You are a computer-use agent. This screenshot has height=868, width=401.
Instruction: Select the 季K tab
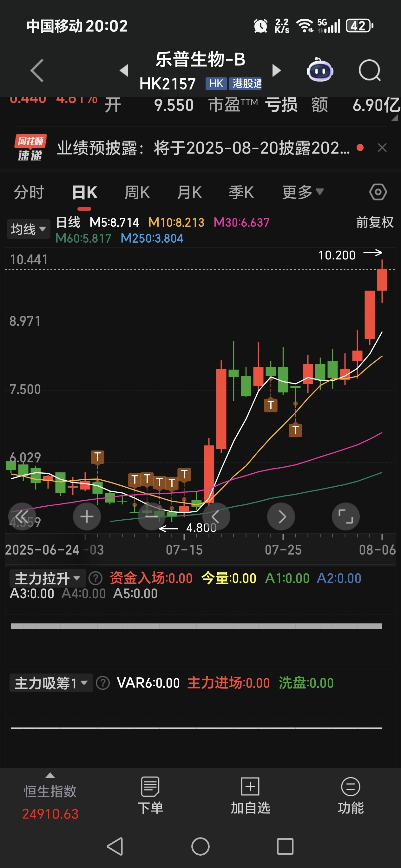pos(241,192)
